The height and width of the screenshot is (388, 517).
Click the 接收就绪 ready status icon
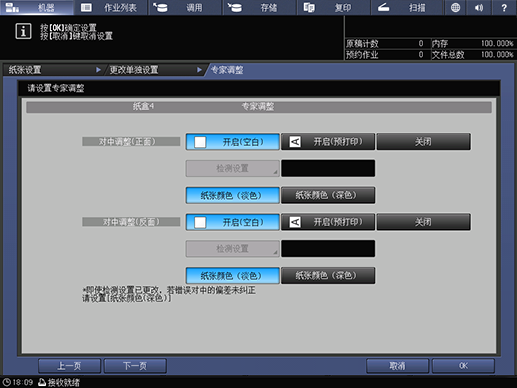[x=42, y=382]
